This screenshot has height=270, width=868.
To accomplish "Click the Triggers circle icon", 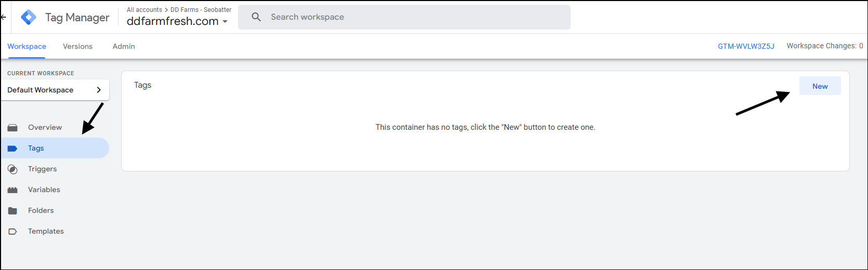I will [x=12, y=169].
